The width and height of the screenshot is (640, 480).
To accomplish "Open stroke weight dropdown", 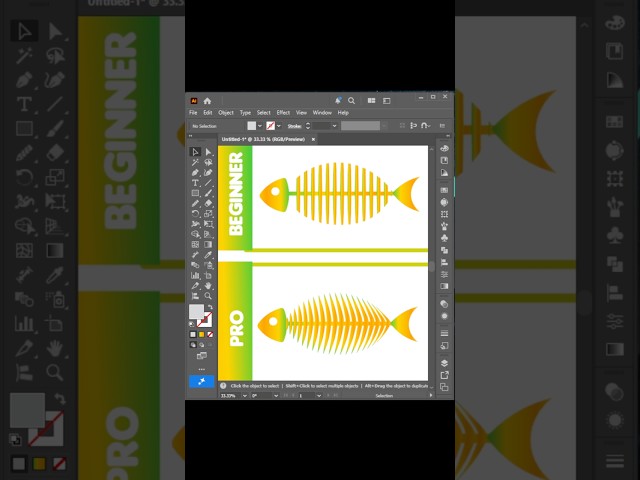I will 334,126.
